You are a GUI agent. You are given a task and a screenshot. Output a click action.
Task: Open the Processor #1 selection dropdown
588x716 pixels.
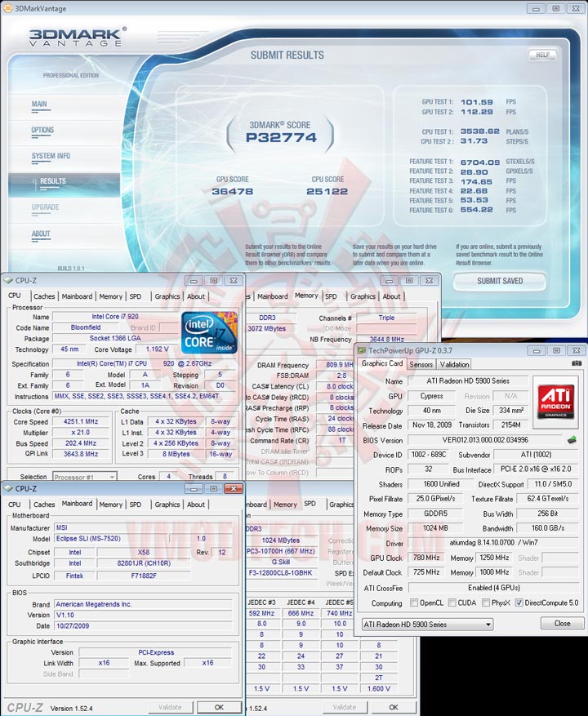click(x=84, y=477)
